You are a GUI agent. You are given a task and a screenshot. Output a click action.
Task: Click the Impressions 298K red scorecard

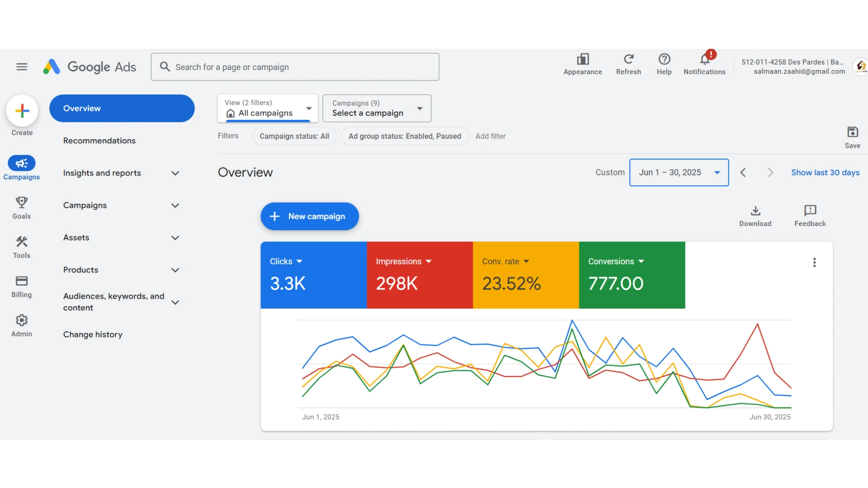(x=420, y=275)
